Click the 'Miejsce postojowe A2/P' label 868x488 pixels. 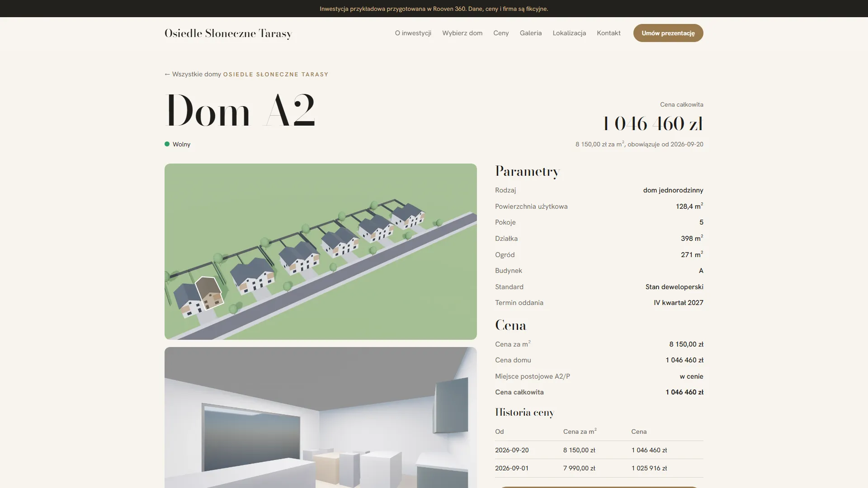pyautogui.click(x=533, y=376)
